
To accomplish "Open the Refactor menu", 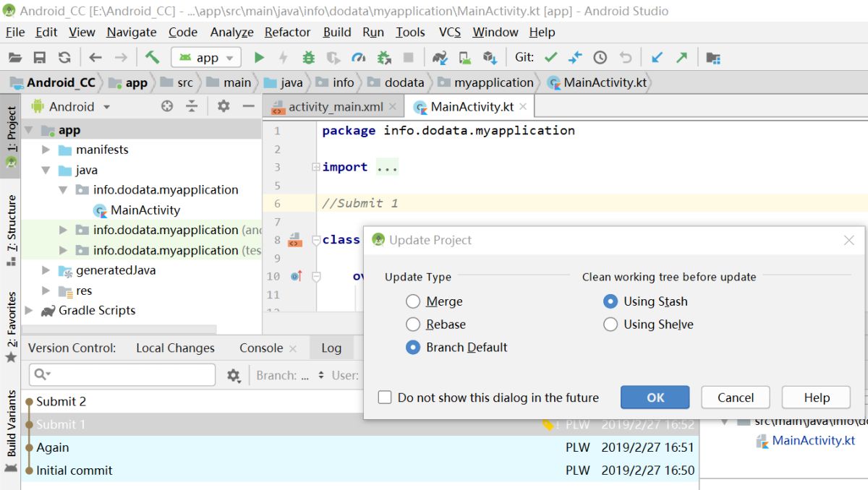I will click(287, 32).
